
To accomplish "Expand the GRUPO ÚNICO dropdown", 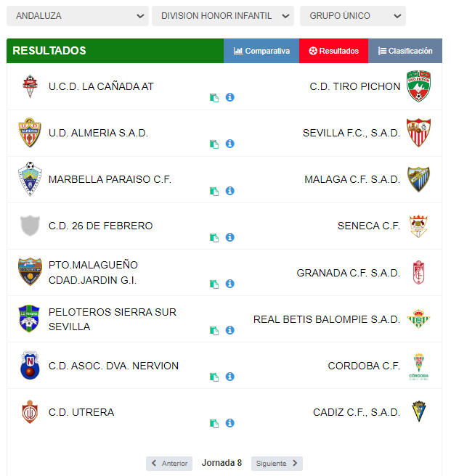I will [352, 16].
